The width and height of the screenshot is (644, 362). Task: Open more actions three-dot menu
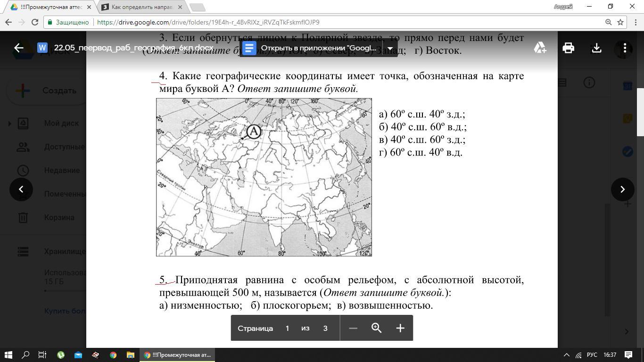pos(625,48)
